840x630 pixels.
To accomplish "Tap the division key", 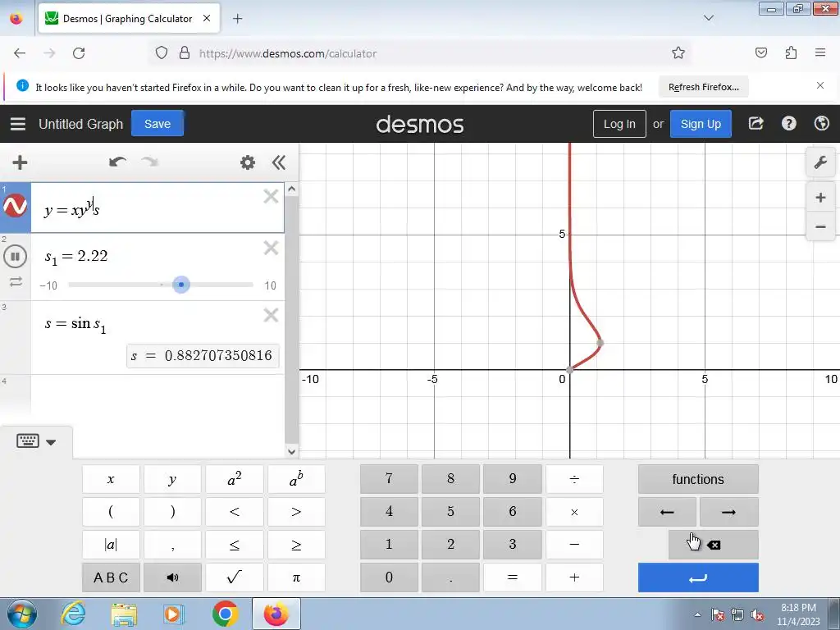I will pyautogui.click(x=574, y=479).
